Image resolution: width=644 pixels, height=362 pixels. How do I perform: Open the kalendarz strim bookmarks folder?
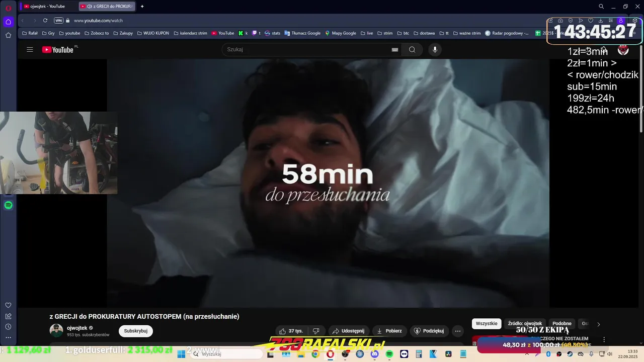[190, 33]
